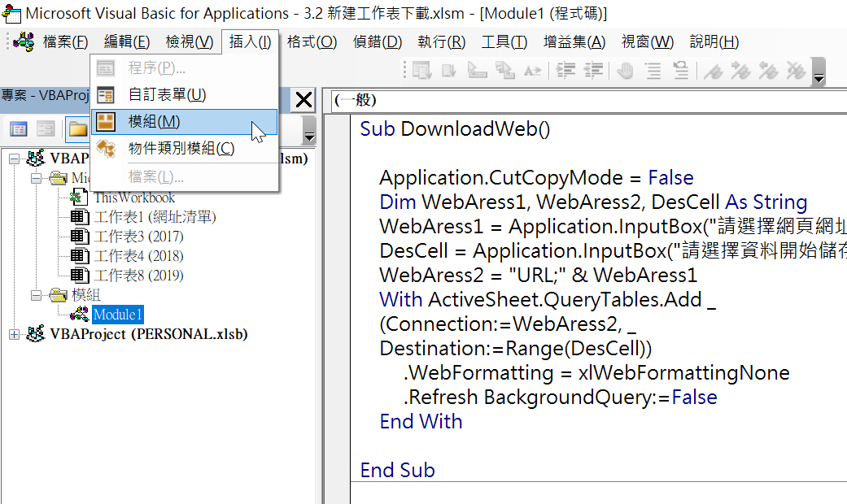Open the Project Explorer toolbar options arrow
This screenshot has width=847, height=504.
(x=309, y=129)
